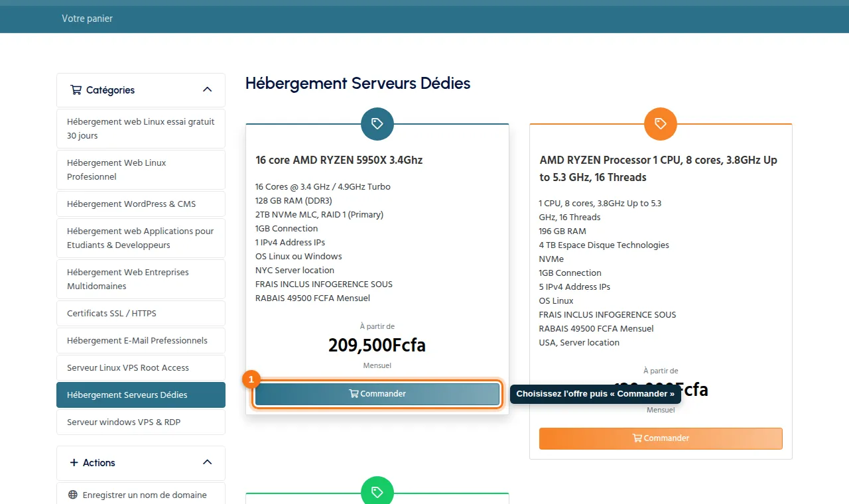849x504 pixels.
Task: Click the USA, Server location line
Action: coord(579,342)
